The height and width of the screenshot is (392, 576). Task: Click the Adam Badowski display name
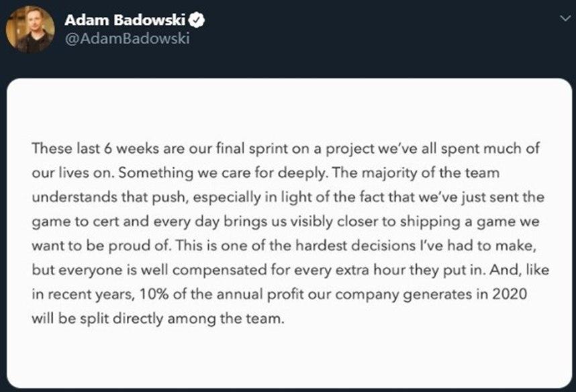pos(126,20)
